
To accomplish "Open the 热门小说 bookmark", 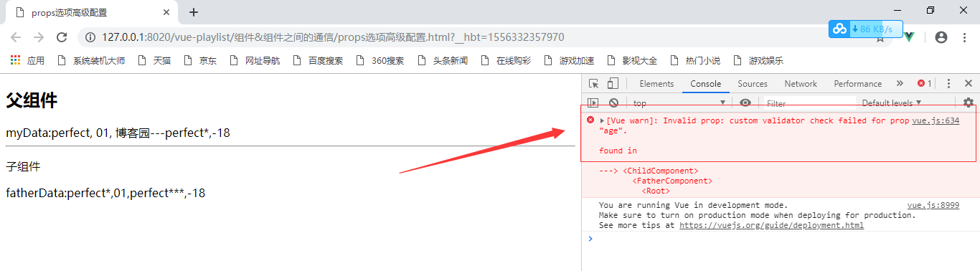I will click(694, 61).
